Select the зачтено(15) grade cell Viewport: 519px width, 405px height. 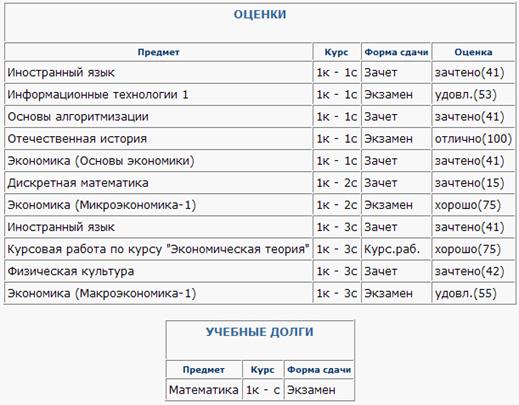click(473, 183)
